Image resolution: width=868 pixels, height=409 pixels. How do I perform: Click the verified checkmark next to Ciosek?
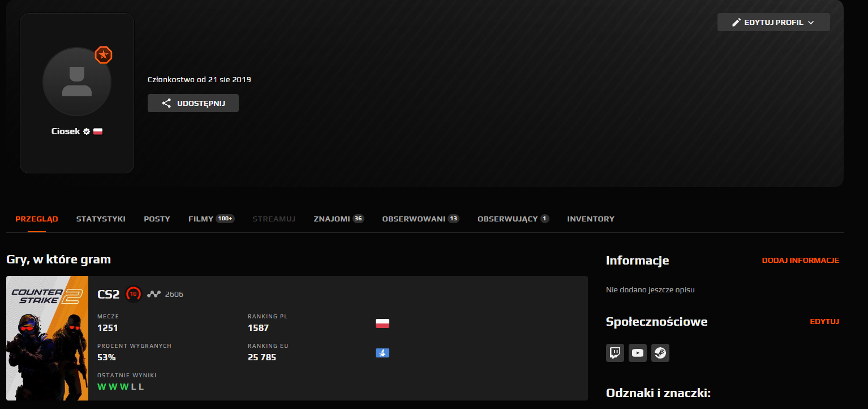coord(87,131)
